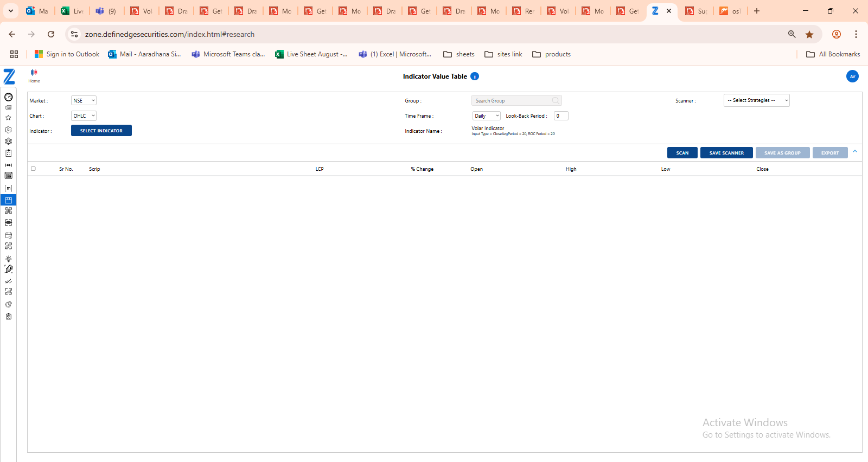Click the bar chart signal sidebar icon
868x462 pixels.
point(9,292)
